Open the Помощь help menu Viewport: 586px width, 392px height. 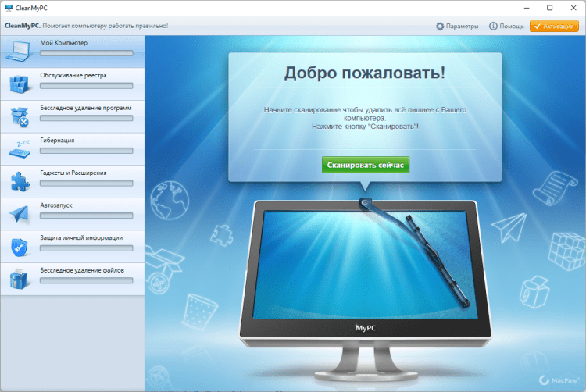tap(506, 26)
